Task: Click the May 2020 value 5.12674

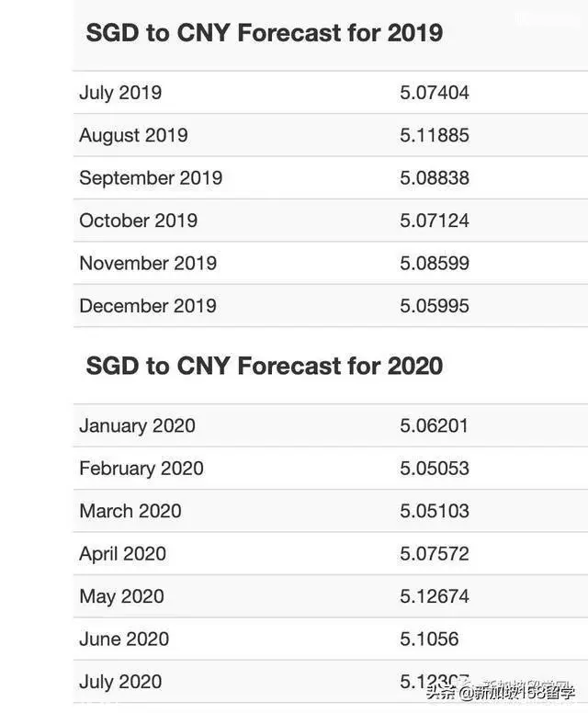Action: [x=435, y=596]
